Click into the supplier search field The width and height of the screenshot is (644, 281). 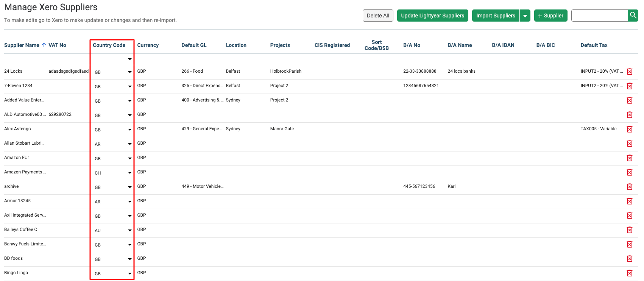coord(599,16)
